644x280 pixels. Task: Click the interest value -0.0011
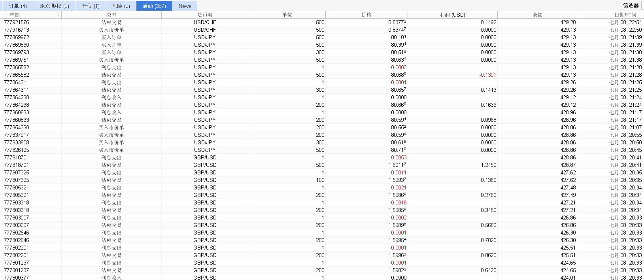point(398,173)
